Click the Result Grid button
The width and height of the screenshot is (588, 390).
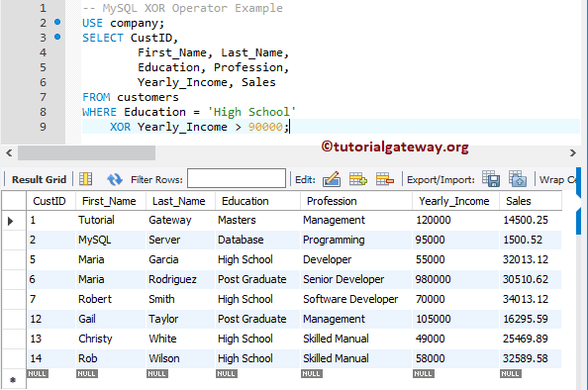click(39, 179)
